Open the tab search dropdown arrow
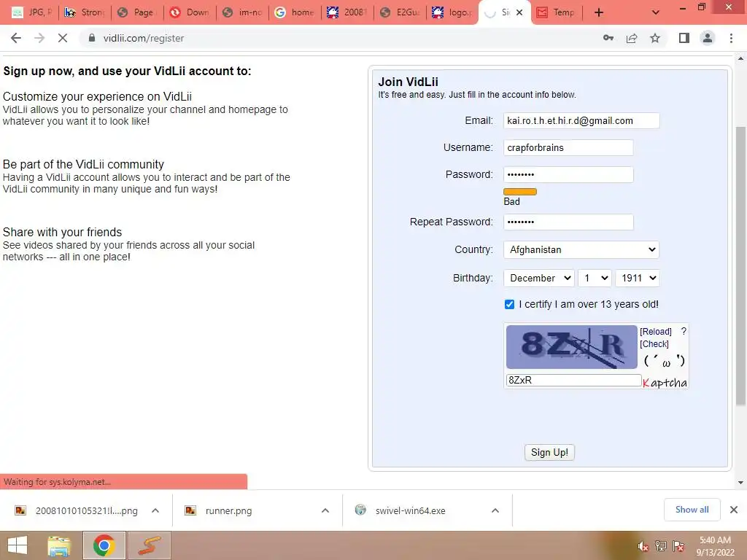Image resolution: width=747 pixels, height=560 pixels. tap(656, 12)
